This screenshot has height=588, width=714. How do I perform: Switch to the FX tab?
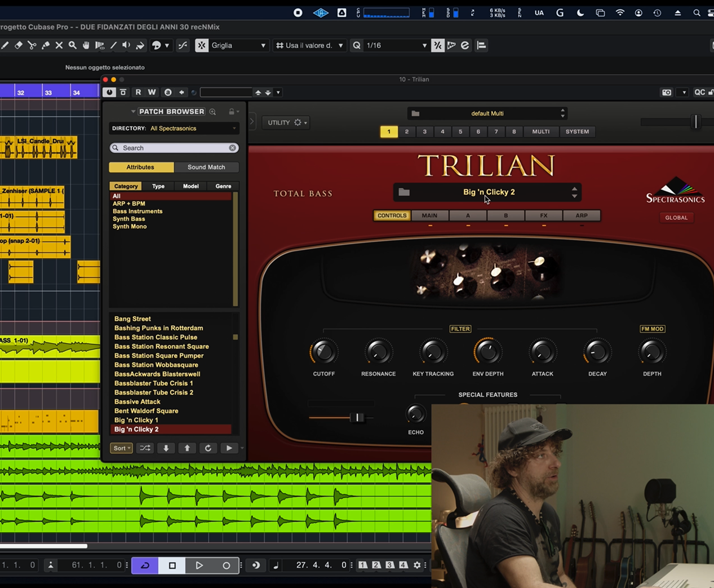[543, 215]
